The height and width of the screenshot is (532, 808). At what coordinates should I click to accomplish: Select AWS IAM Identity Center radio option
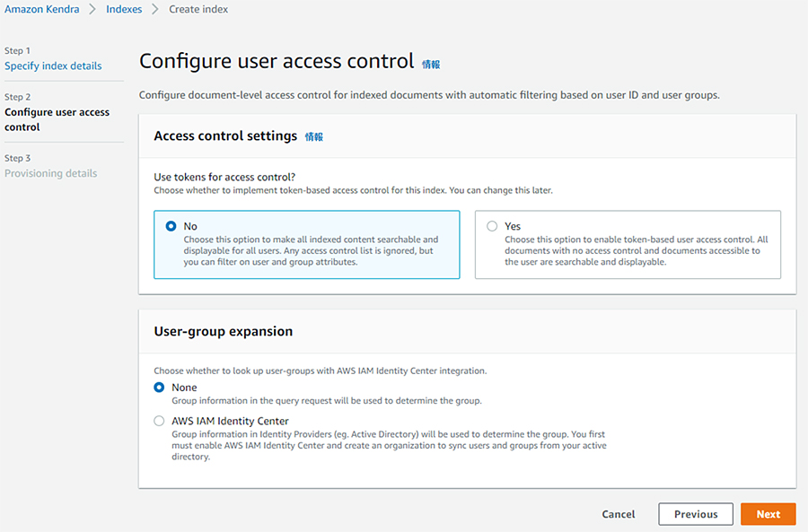(159, 421)
